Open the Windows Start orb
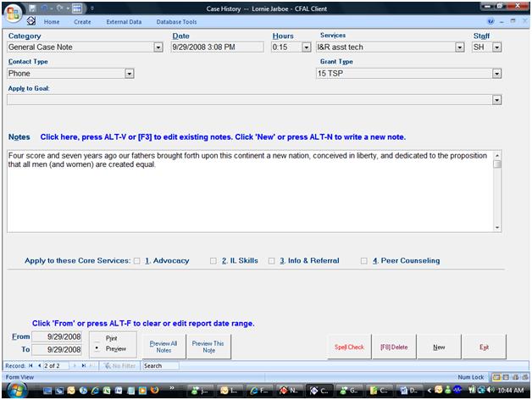Viewport: 532px width, 400px height. 16,390
